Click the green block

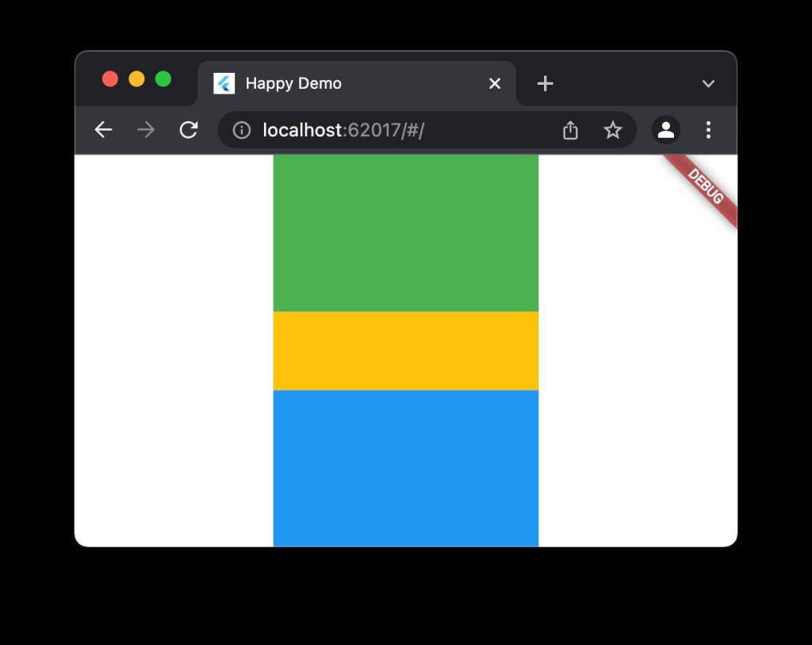tap(405, 232)
